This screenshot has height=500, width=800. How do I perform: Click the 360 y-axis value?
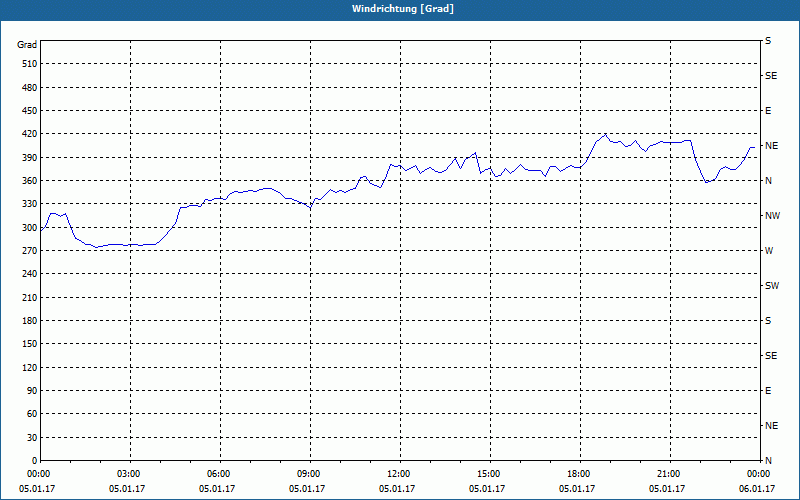coord(30,181)
